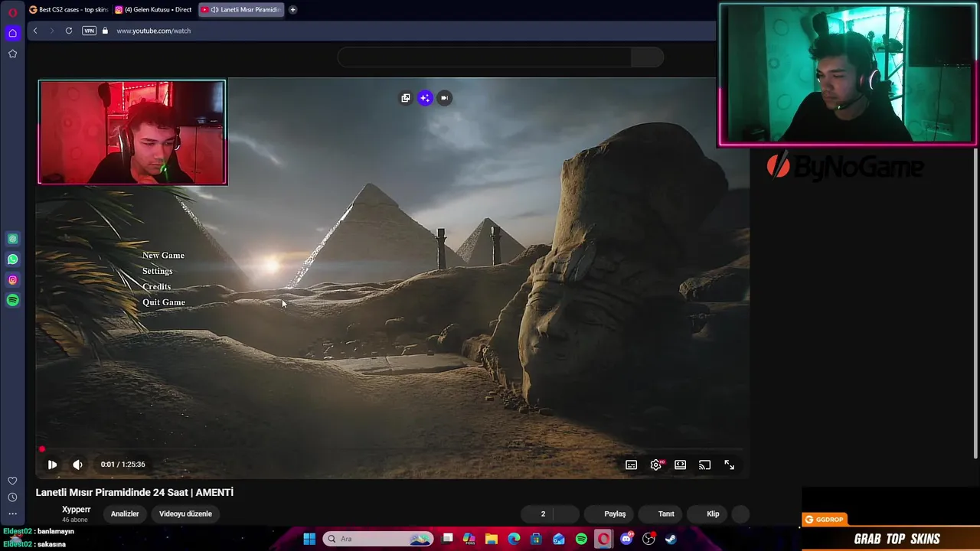Image resolution: width=980 pixels, height=551 pixels.
Task: Open browsing history clock icon
Action: pos(12,497)
